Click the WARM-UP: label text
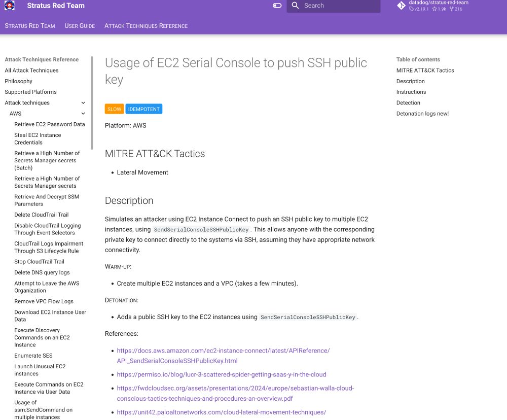Screen dimensions: 507x420 (118, 267)
